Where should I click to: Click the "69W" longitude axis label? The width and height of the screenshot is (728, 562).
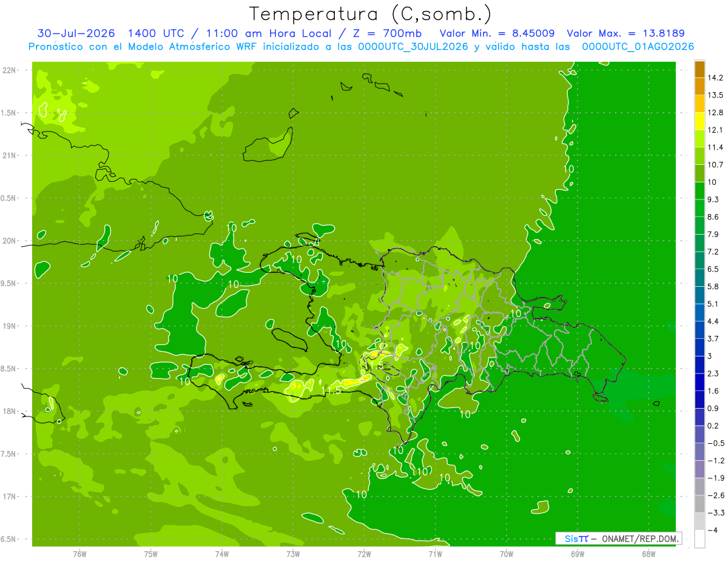(x=578, y=555)
